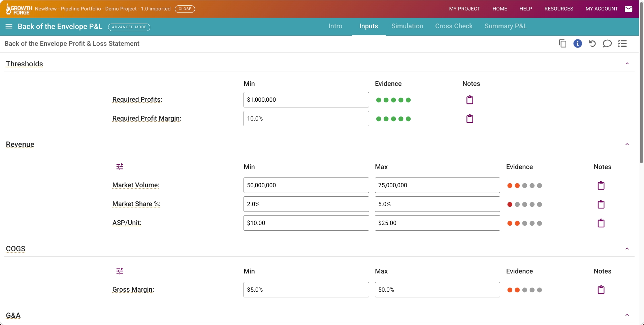Open the Summary P&L tab
This screenshot has height=325, width=644.
click(506, 26)
